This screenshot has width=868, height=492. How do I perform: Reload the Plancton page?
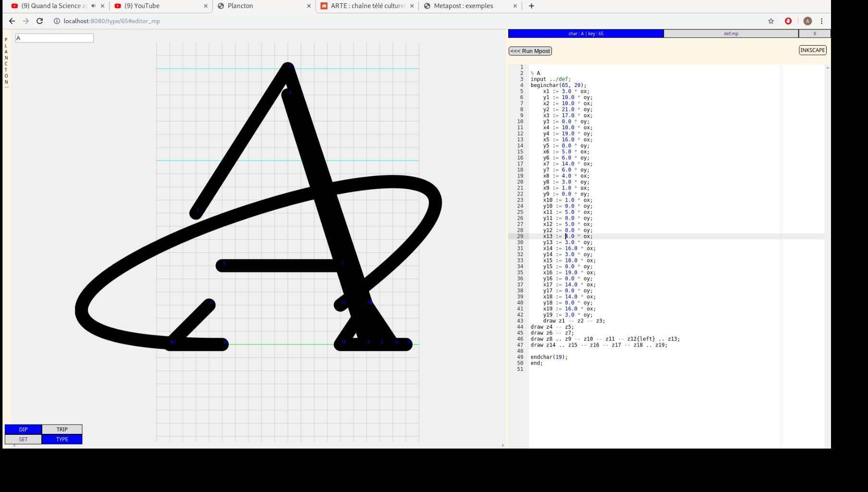point(40,21)
